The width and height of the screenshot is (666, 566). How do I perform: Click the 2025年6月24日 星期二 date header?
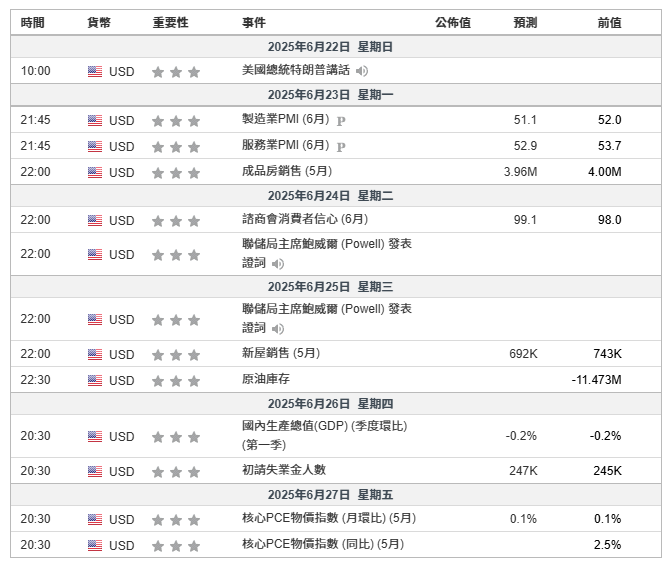330,196
